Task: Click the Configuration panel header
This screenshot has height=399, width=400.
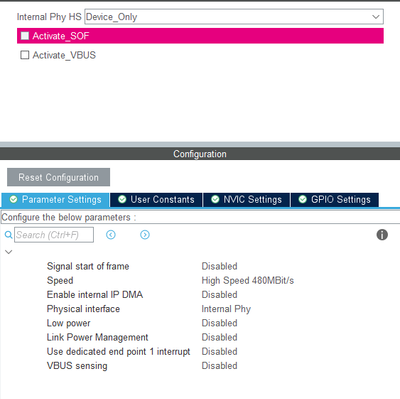Action: [x=200, y=154]
